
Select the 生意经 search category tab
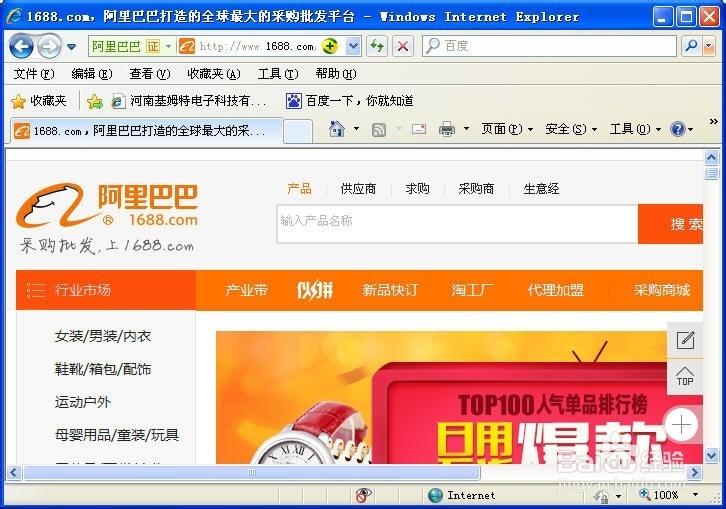(x=541, y=189)
